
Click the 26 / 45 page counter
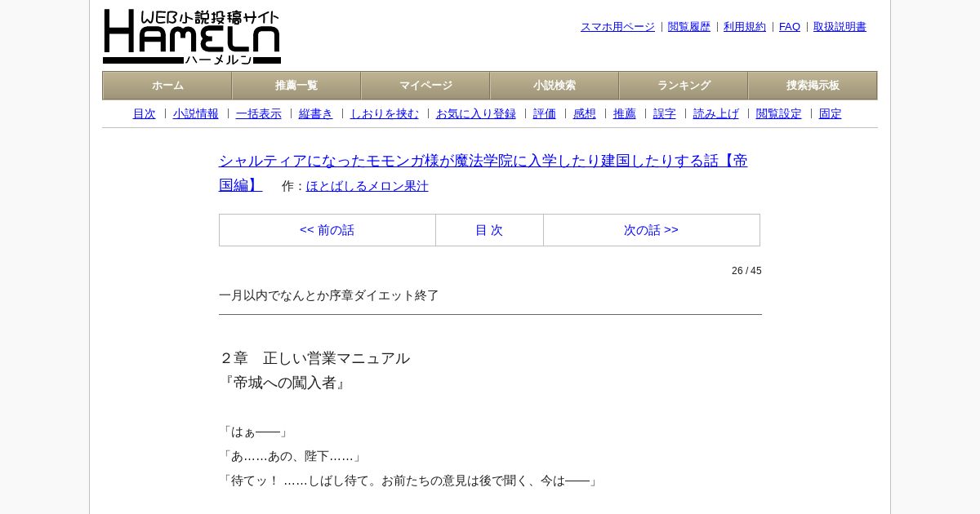pos(746,271)
